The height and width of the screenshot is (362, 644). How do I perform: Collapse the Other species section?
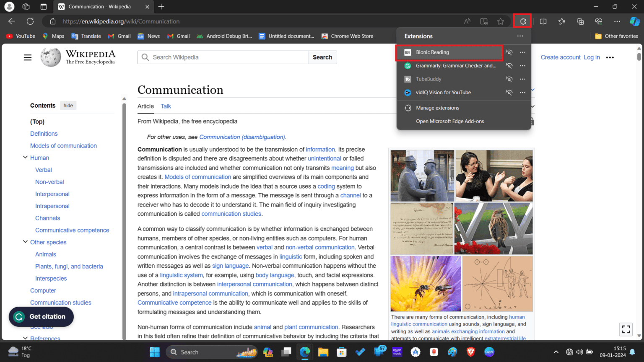(x=25, y=241)
